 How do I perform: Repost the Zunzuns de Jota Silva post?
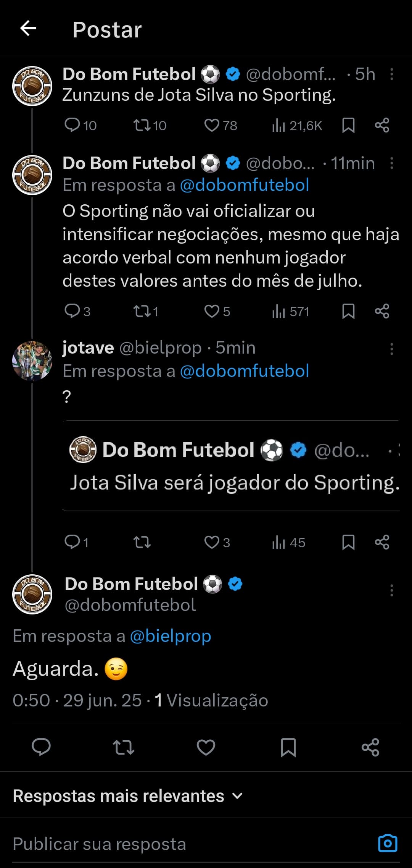142,125
